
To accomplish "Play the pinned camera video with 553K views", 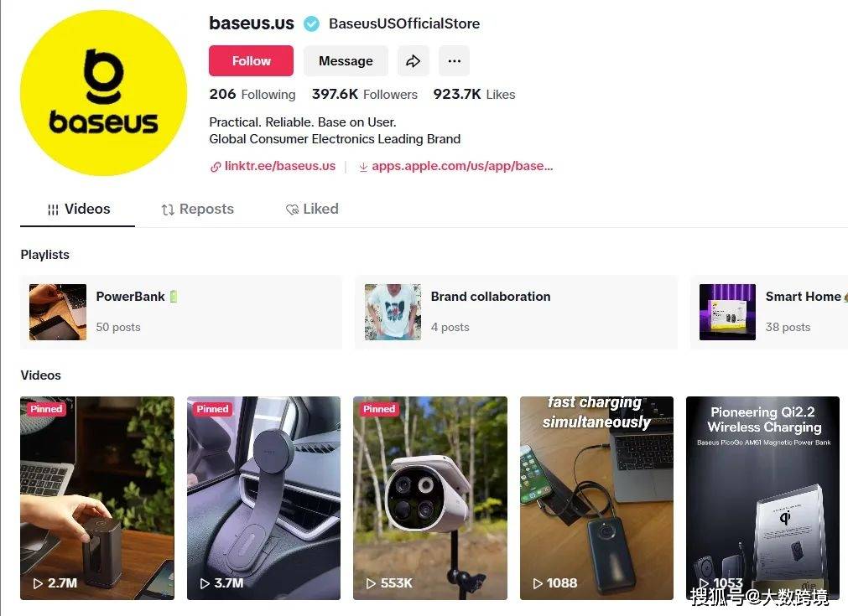I will point(430,498).
